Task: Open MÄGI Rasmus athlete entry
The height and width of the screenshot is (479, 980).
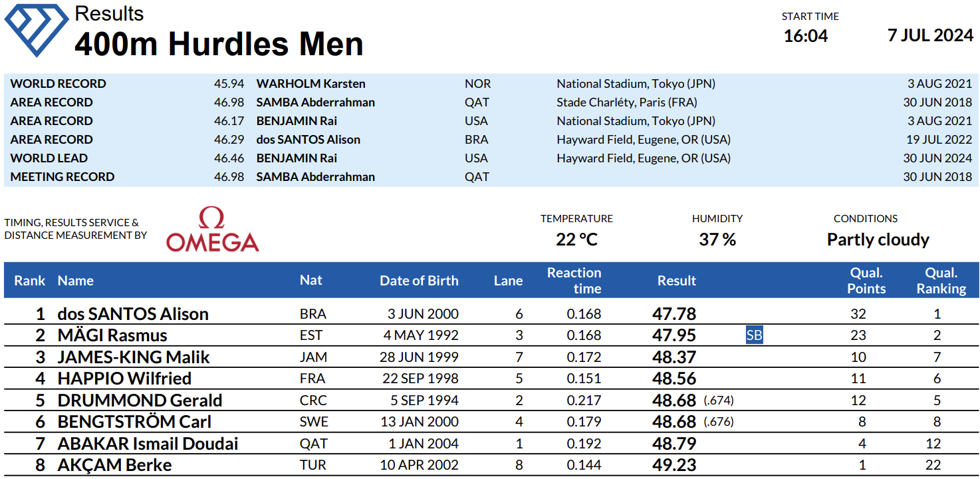Action: coord(112,335)
